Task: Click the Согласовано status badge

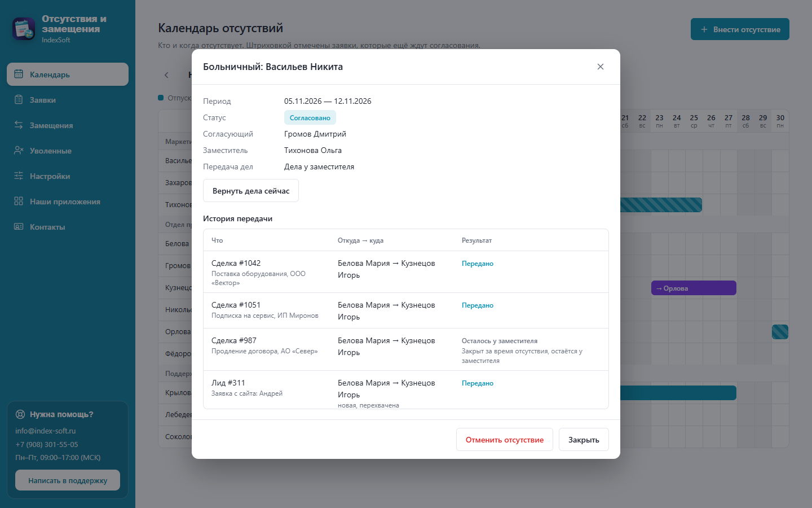Action: point(310,117)
